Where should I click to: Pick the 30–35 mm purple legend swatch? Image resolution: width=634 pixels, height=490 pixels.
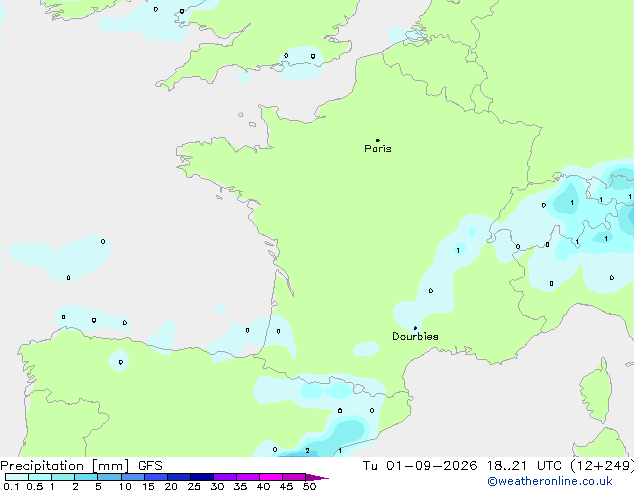click(x=225, y=477)
